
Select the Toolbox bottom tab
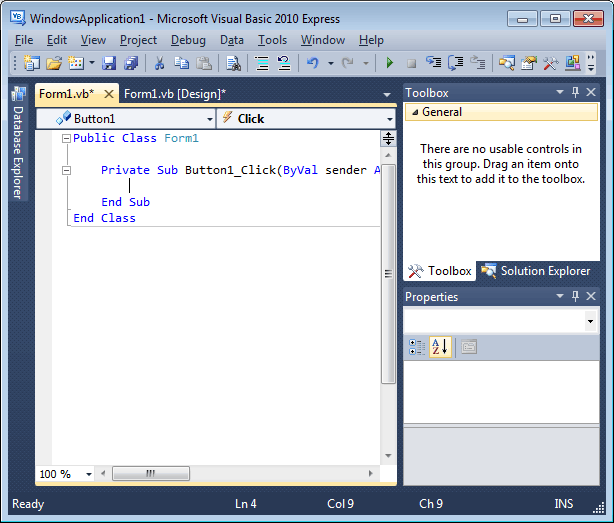pyautogui.click(x=439, y=271)
